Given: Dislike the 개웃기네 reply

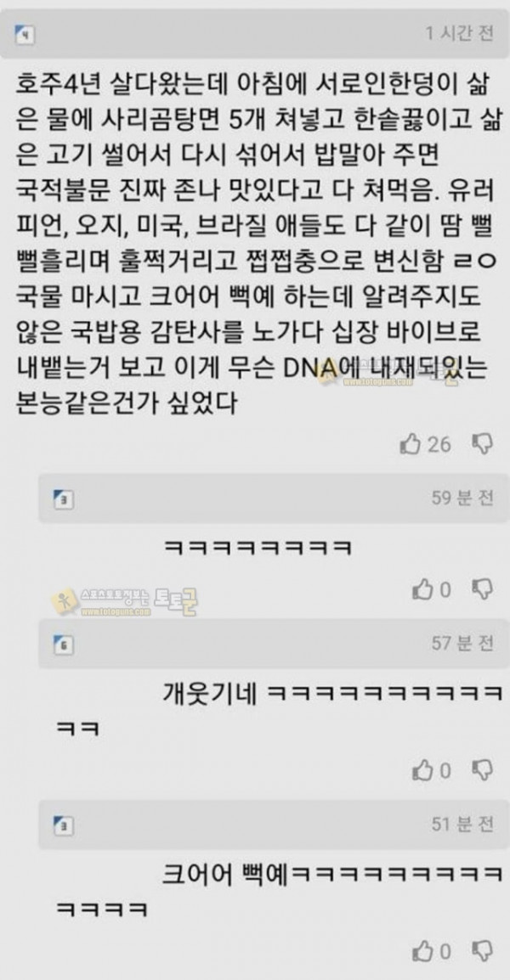Looking at the screenshot, I should click(482, 769).
